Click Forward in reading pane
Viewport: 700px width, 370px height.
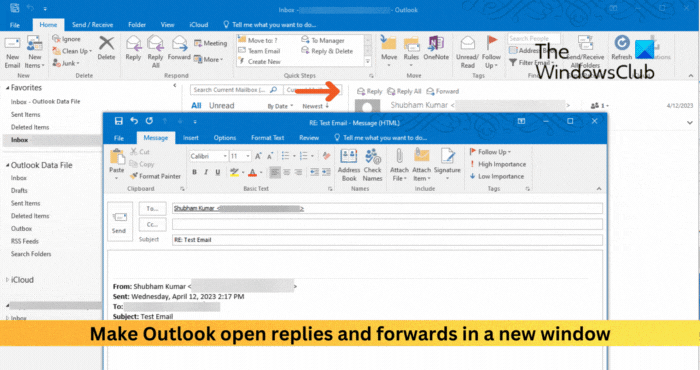click(x=442, y=91)
